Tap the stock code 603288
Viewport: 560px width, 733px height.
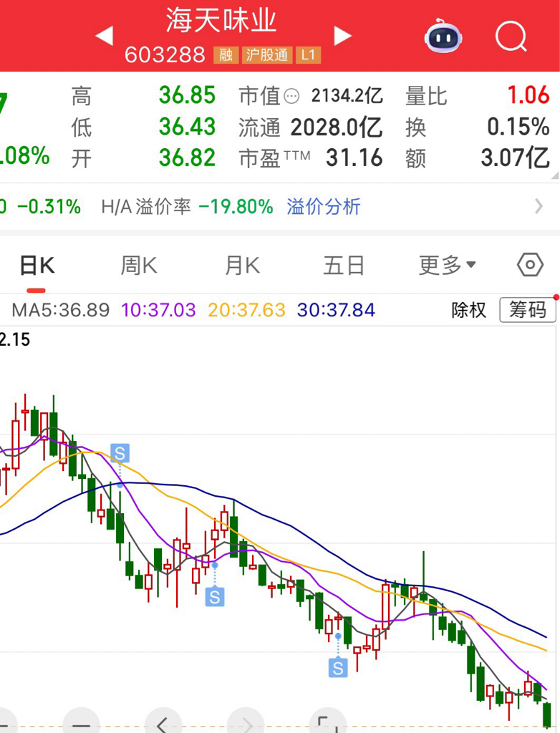coord(165,55)
